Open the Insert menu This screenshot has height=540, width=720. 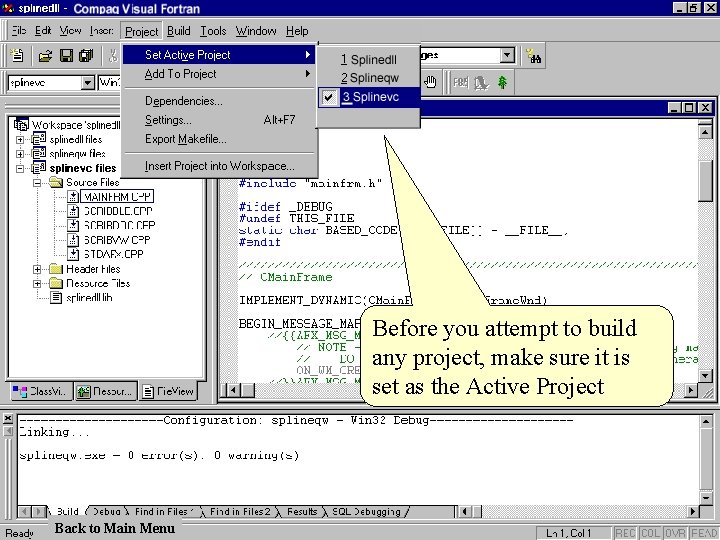[x=101, y=31]
